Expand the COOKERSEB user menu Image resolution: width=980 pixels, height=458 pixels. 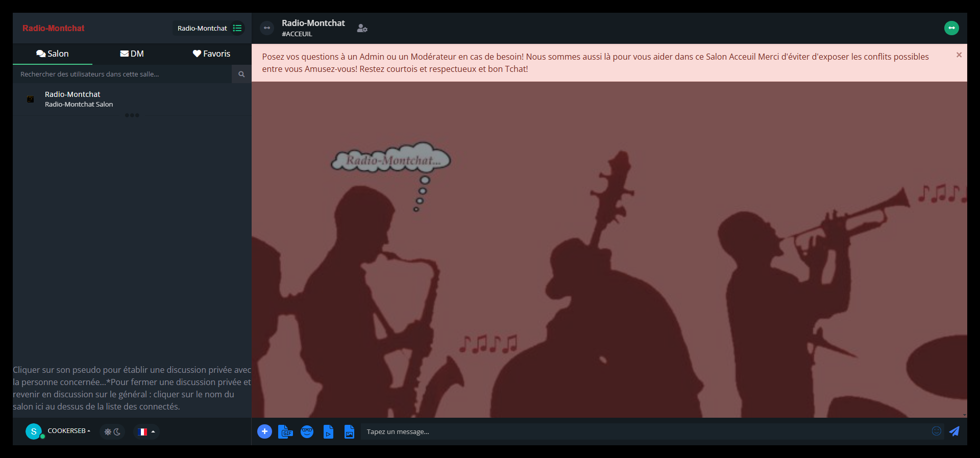tap(68, 431)
